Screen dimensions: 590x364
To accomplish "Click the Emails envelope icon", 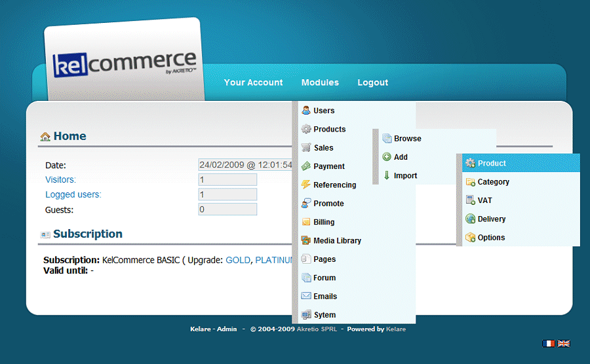I will point(306,296).
